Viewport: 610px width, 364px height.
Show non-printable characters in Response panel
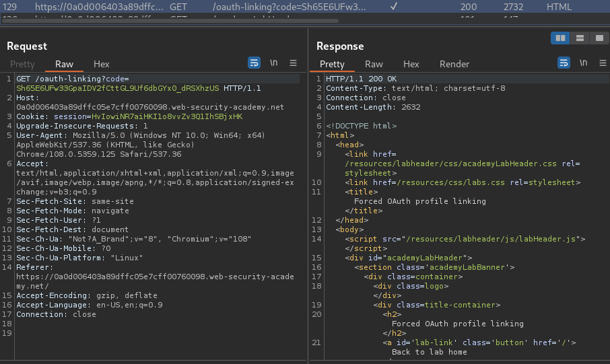click(x=583, y=63)
